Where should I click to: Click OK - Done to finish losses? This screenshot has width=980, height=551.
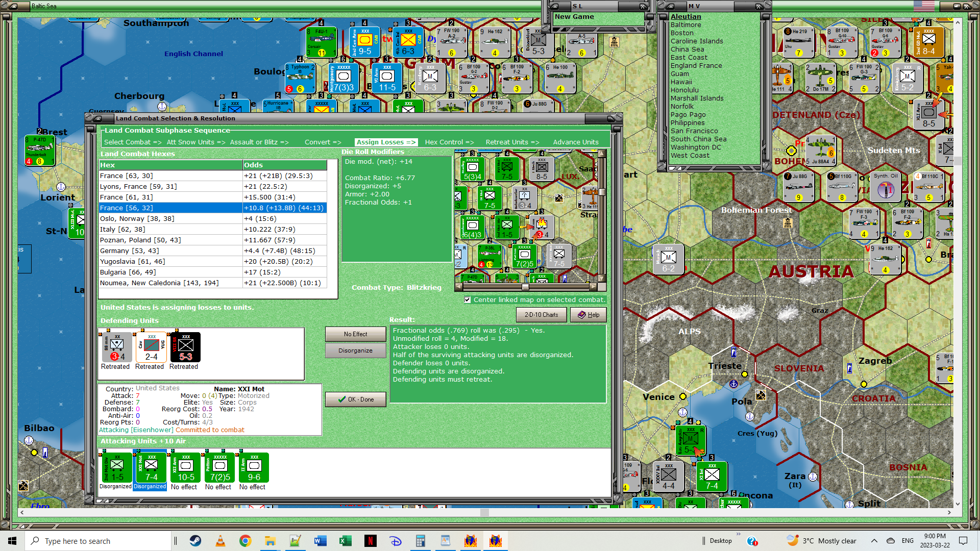[355, 399]
